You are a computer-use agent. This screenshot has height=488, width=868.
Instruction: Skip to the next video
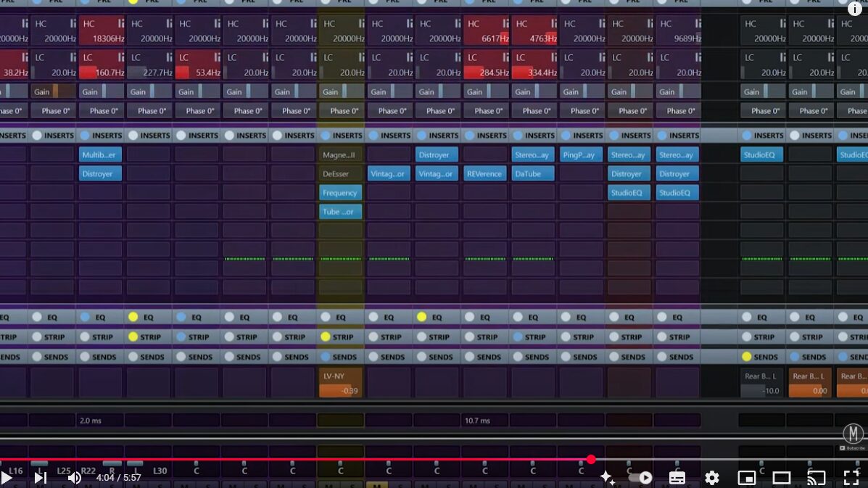coord(40,477)
